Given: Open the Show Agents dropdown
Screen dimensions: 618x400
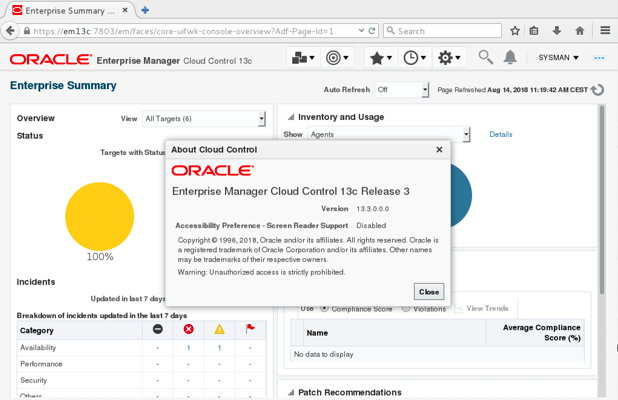Looking at the screenshot, I should click(x=389, y=134).
